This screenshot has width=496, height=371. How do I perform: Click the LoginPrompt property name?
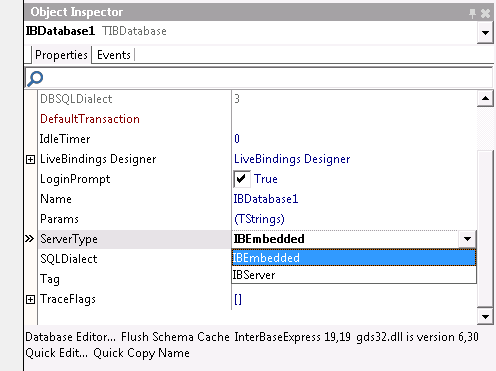75,179
